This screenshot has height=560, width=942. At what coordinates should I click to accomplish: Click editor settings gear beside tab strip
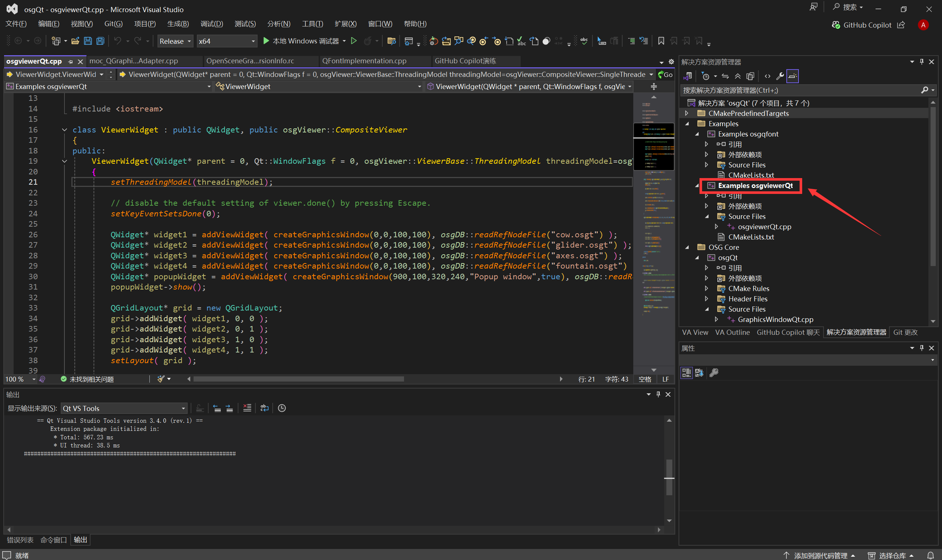tap(671, 61)
